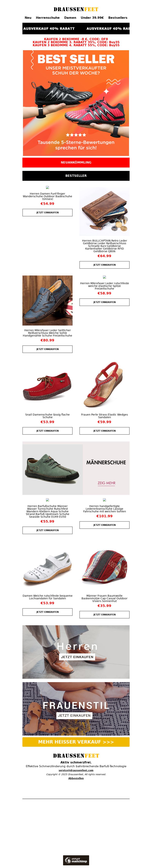Click JETZT EINKAUFEN under €101.99 product
The image size is (152, 868).
click(104, 525)
